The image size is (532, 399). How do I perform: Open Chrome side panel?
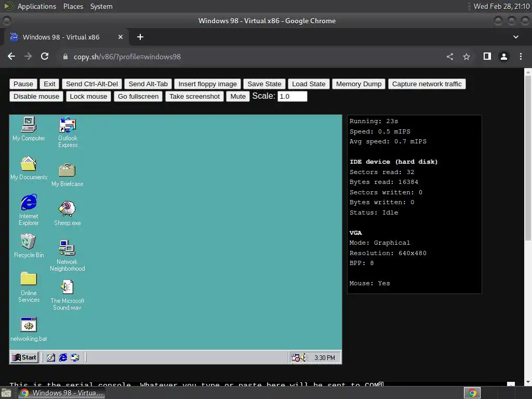coord(487,56)
